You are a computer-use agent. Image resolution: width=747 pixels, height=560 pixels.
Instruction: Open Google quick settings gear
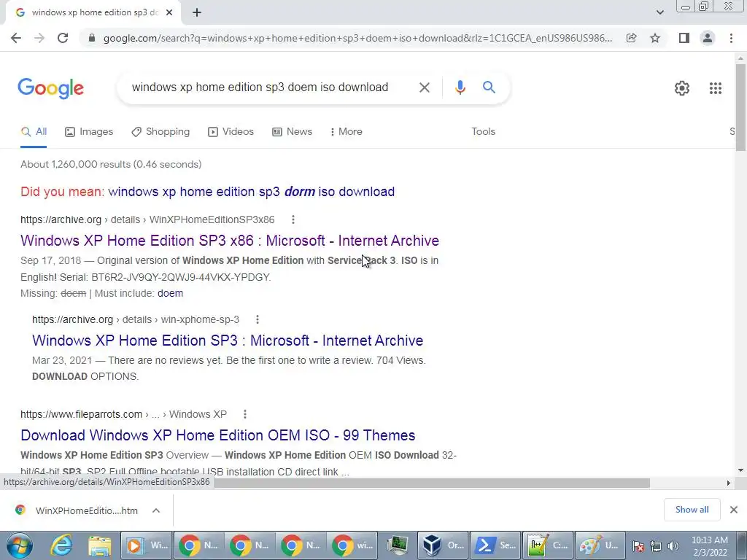click(x=682, y=88)
